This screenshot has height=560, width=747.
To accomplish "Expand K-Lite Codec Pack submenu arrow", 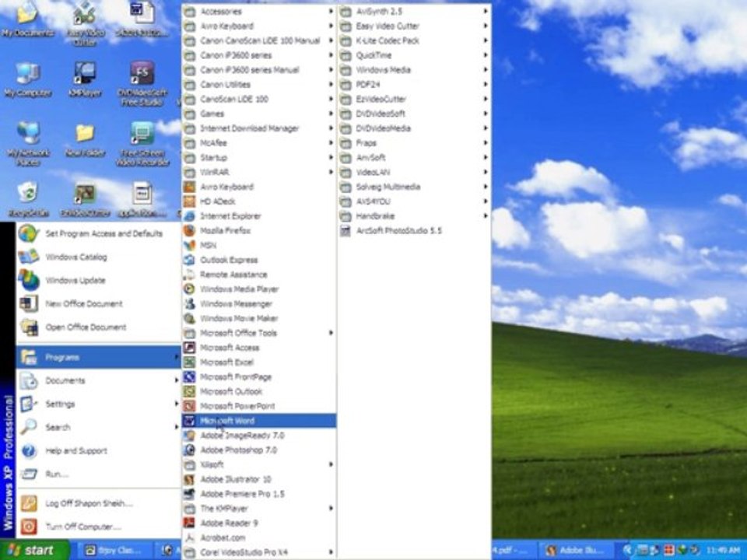I will pyautogui.click(x=486, y=40).
